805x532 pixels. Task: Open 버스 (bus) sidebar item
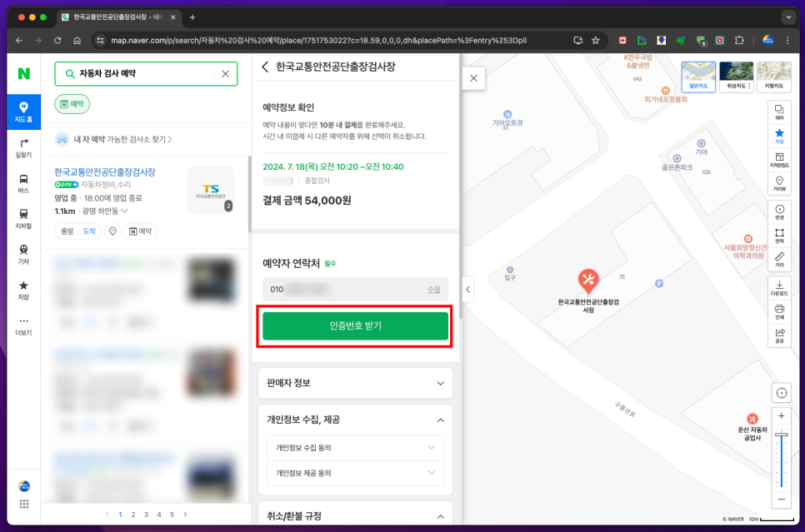(23, 184)
